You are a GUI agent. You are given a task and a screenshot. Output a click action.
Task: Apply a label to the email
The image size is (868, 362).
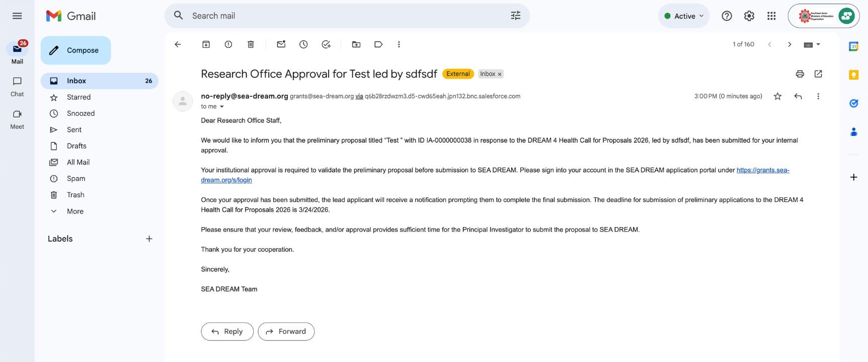pos(378,44)
